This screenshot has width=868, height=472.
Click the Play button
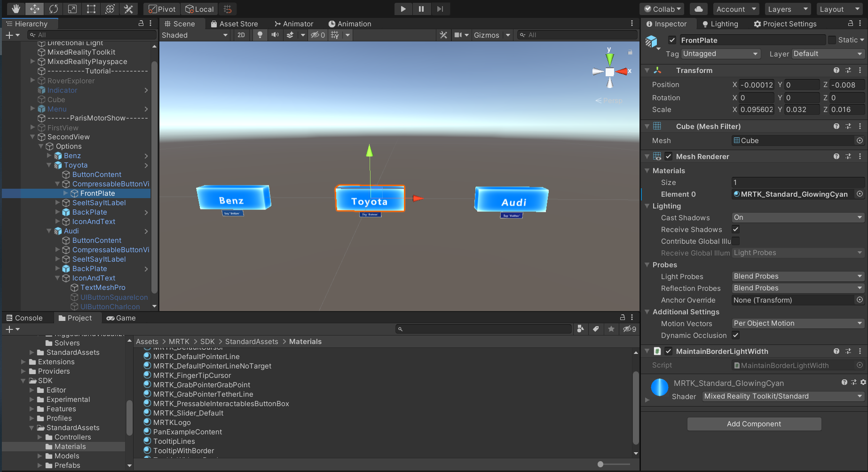[x=403, y=9]
